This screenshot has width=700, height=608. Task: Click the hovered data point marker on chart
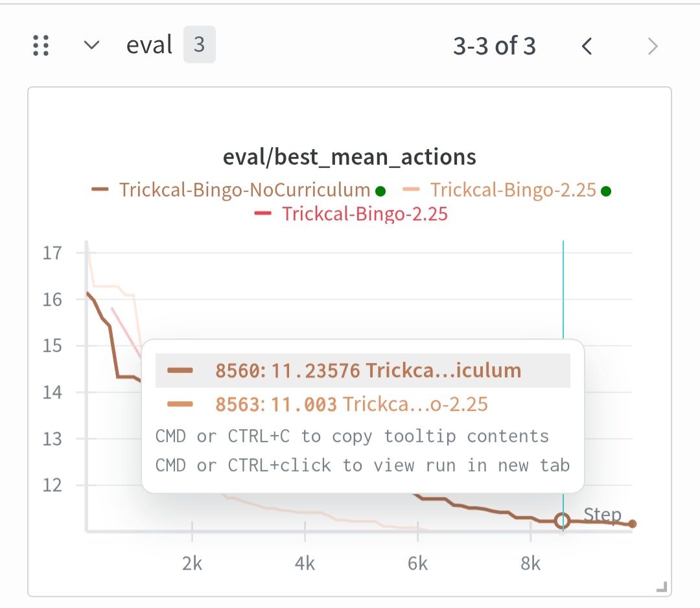(563, 520)
